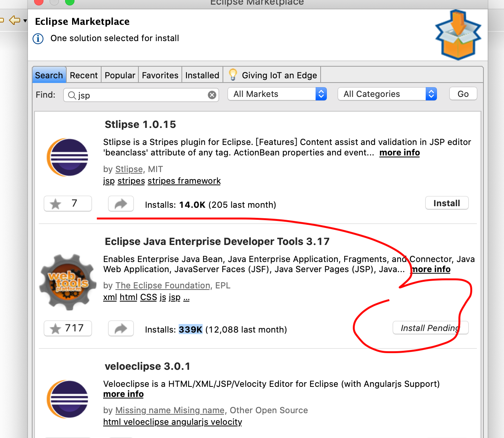Open the Search tab
504x438 pixels.
point(49,75)
